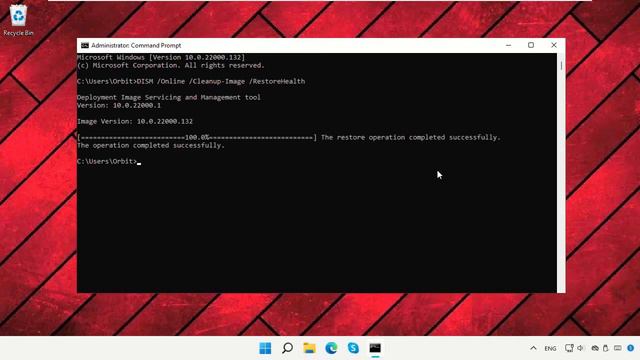Open taskbar Search
This screenshot has height=360, width=640.
point(287,348)
